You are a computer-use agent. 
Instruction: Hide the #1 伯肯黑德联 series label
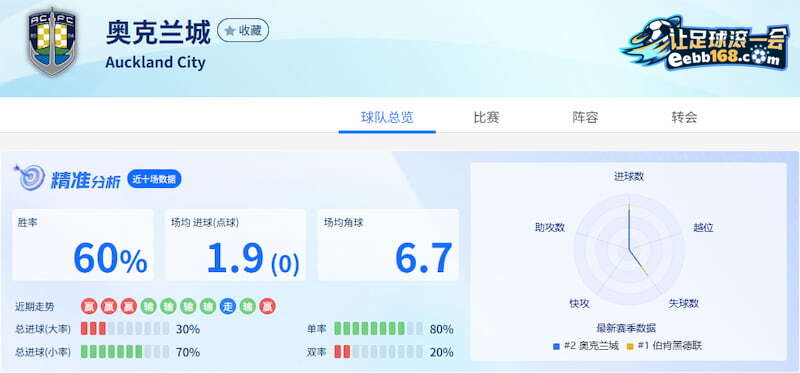click(x=670, y=346)
